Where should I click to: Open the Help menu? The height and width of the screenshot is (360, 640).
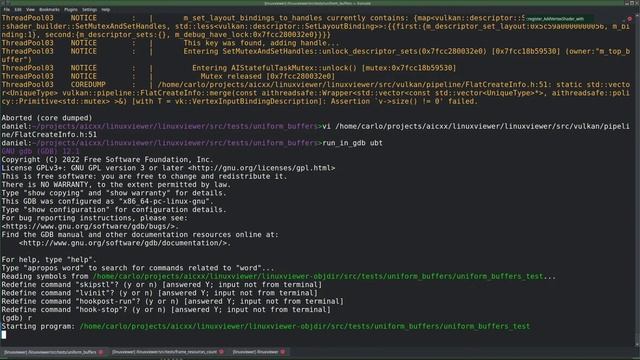coord(106,9)
